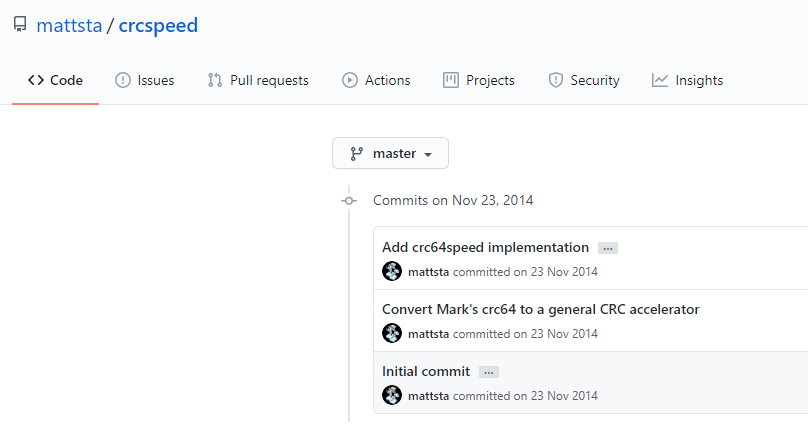This screenshot has width=808, height=436.
Task: Open 'Convert Mark's crc64' commit link
Action: point(540,309)
